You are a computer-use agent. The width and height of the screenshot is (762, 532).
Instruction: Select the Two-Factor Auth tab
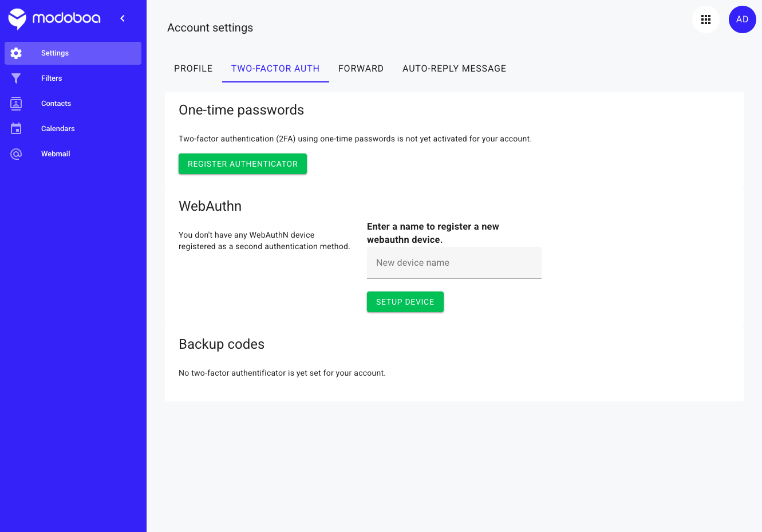tap(275, 69)
